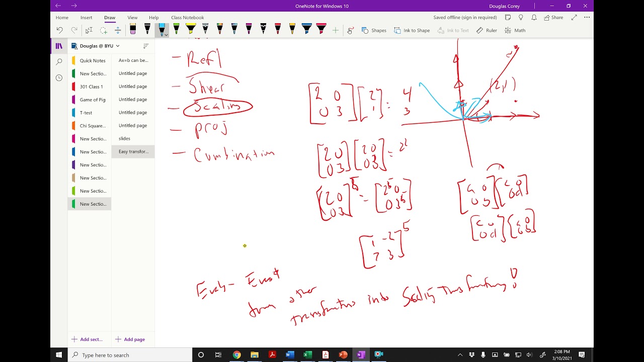The width and height of the screenshot is (644, 362).
Task: Open the View tab
Action: (x=132, y=18)
